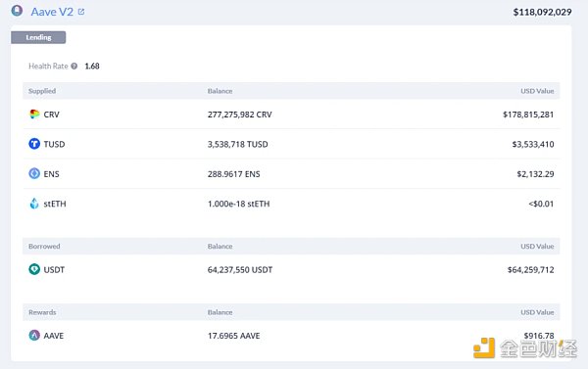Click the stETH token icon

[34, 204]
